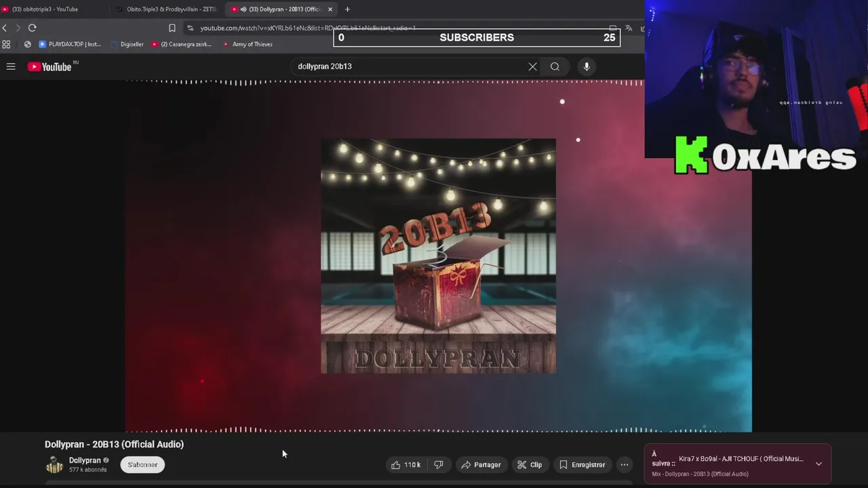Open the apps grid in the bookmarks bar

click(6, 44)
